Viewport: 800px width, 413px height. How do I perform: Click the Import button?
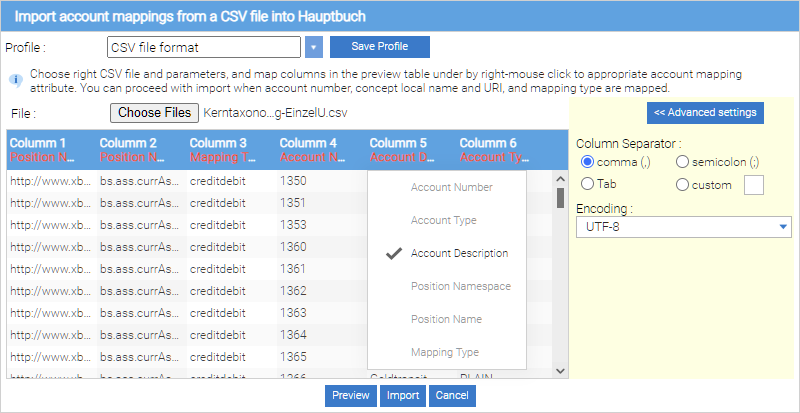403,396
